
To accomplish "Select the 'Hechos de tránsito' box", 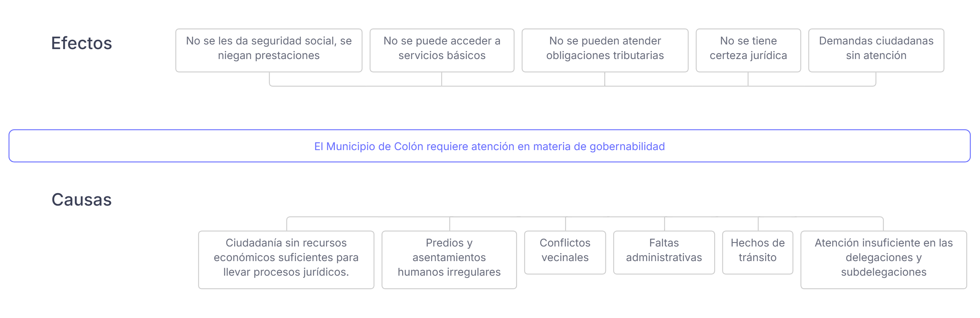I will [x=758, y=252].
